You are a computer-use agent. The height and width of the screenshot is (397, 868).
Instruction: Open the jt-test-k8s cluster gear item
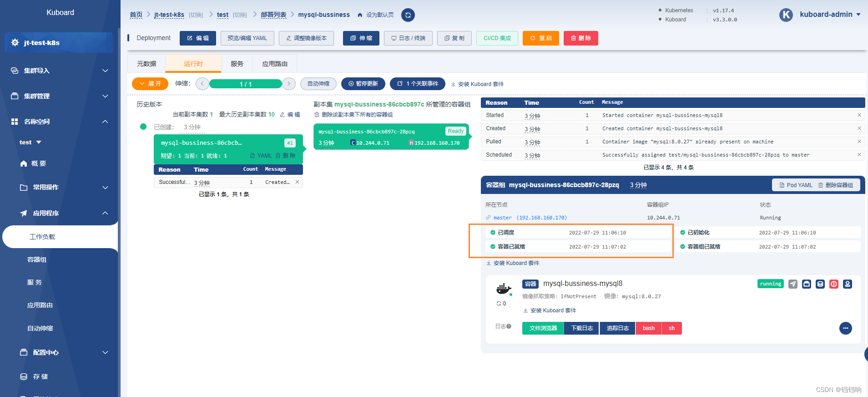point(59,43)
